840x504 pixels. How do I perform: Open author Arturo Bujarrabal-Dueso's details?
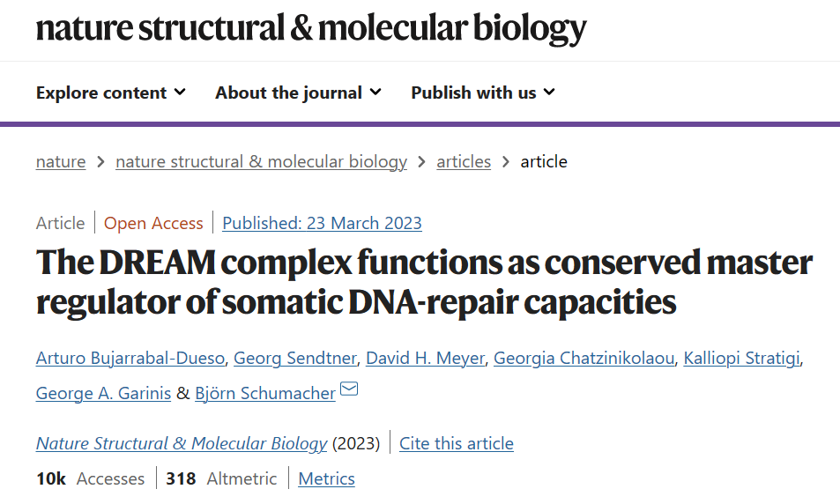(x=130, y=358)
